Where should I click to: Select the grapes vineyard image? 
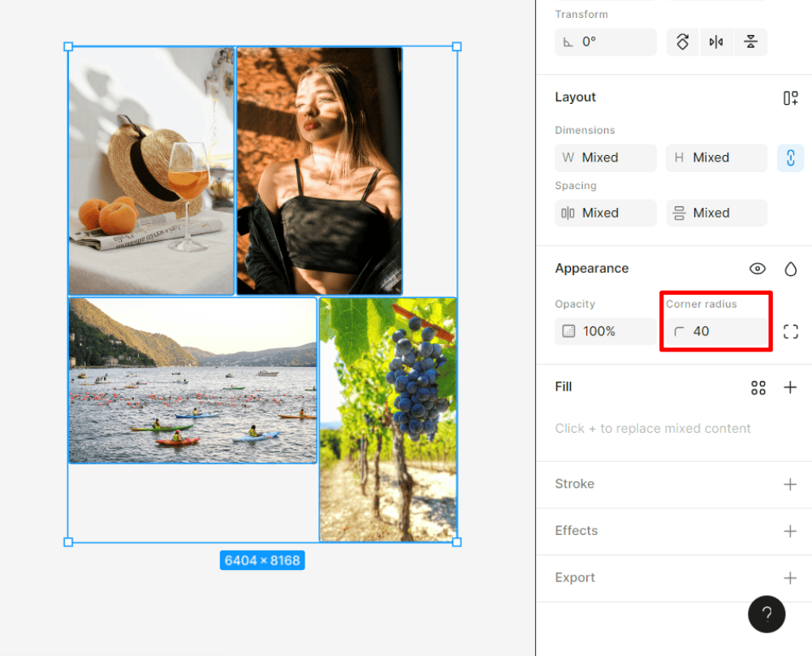click(388, 420)
